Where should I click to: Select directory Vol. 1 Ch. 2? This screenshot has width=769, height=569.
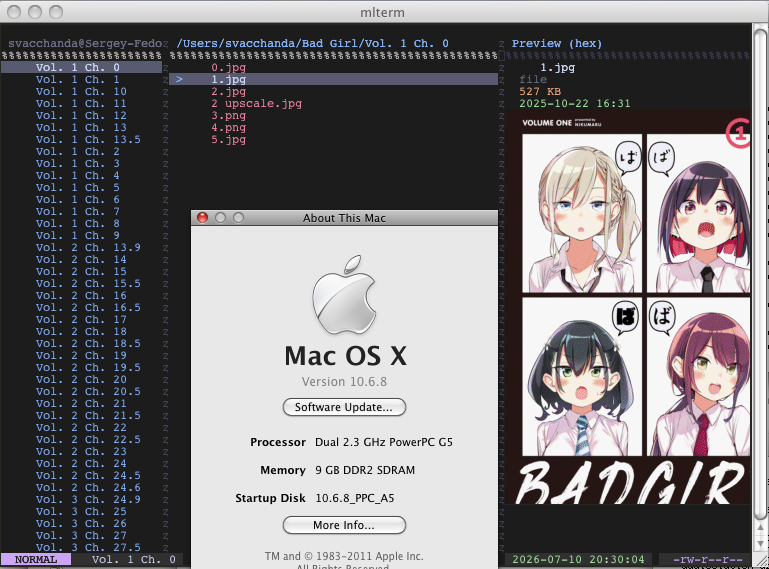pos(77,151)
